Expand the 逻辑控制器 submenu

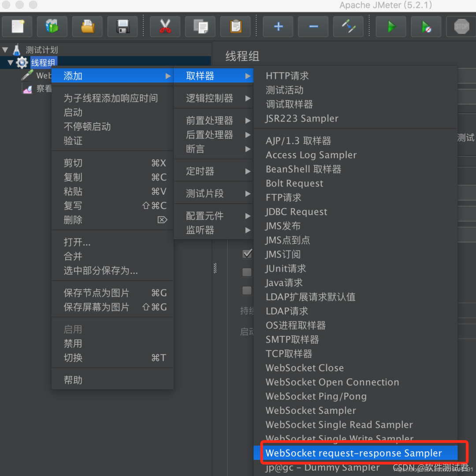(213, 98)
